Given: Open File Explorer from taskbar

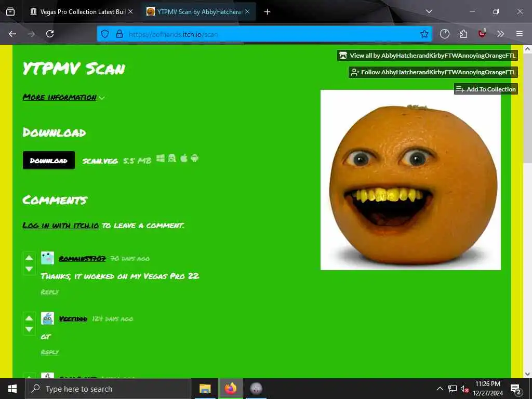Looking at the screenshot, I should tap(205, 389).
